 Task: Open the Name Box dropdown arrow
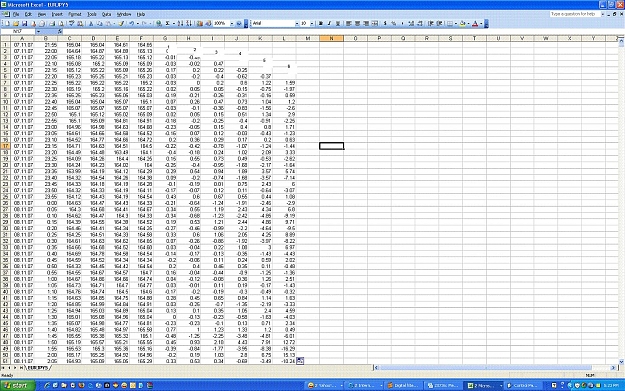(x=38, y=31)
